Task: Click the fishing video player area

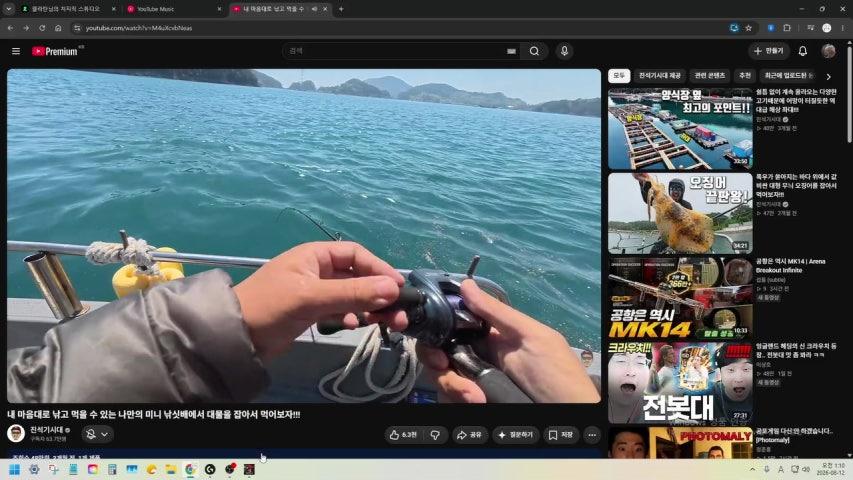Action: (x=304, y=236)
